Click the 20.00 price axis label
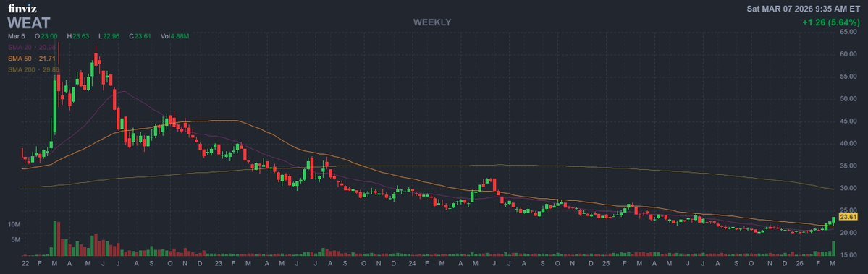868x274 pixels. (x=848, y=233)
